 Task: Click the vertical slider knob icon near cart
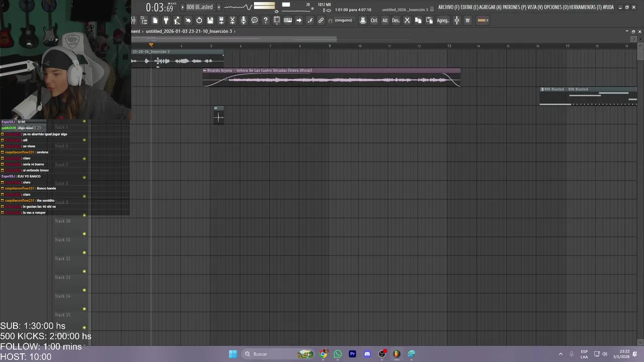coord(457,20)
